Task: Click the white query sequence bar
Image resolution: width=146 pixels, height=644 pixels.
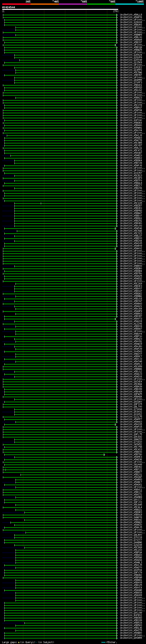Action: point(60,9)
